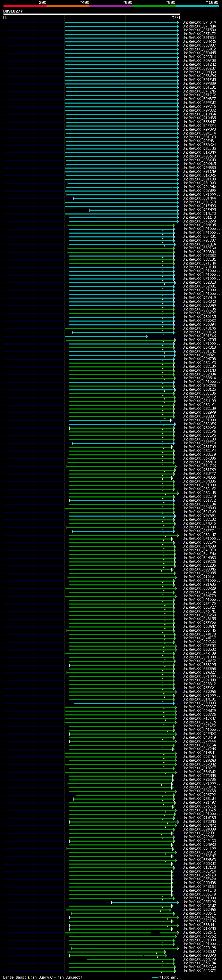Click the UniRef100_Q6Z6T1 entry
Image resolution: width=222 pixels, height=980 pixels.
click(199, 932)
